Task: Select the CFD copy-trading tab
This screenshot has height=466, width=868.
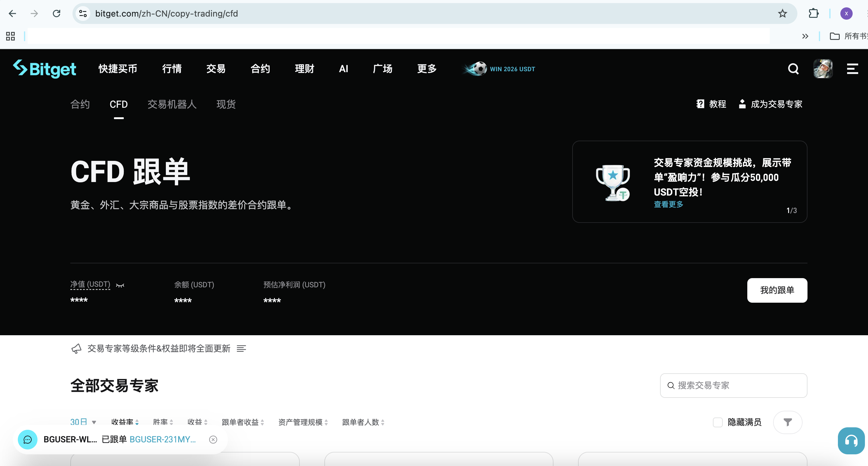Action: [x=119, y=104]
